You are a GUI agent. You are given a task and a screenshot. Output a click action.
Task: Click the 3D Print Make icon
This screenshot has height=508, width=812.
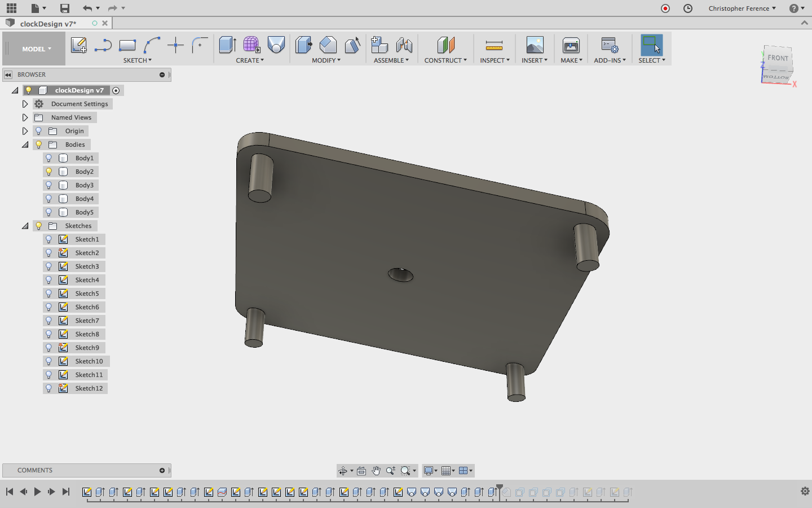click(x=571, y=45)
